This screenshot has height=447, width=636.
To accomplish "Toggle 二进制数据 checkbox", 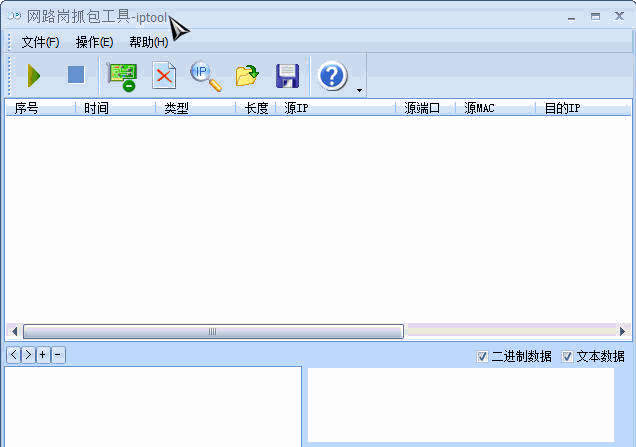I will click(482, 357).
